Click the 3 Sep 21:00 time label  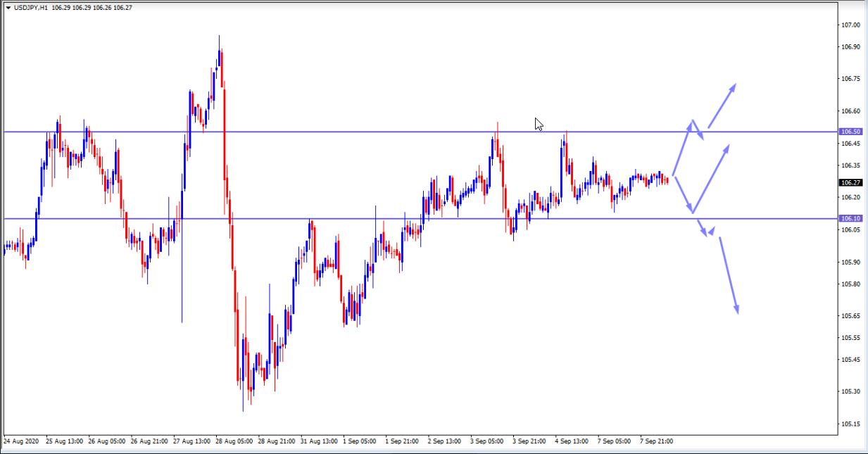(529, 441)
